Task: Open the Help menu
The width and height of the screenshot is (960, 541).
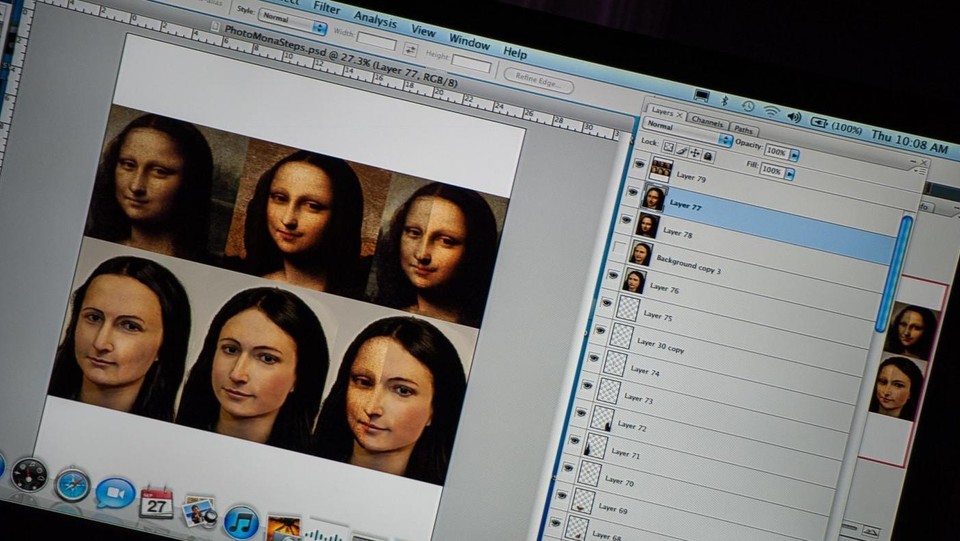Action: pyautogui.click(x=515, y=53)
